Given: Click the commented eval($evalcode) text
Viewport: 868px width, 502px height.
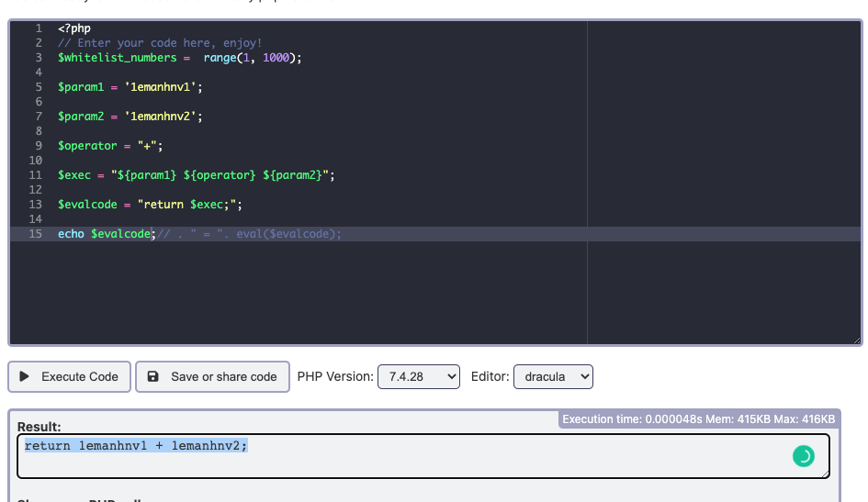Looking at the screenshot, I should click(286, 234).
